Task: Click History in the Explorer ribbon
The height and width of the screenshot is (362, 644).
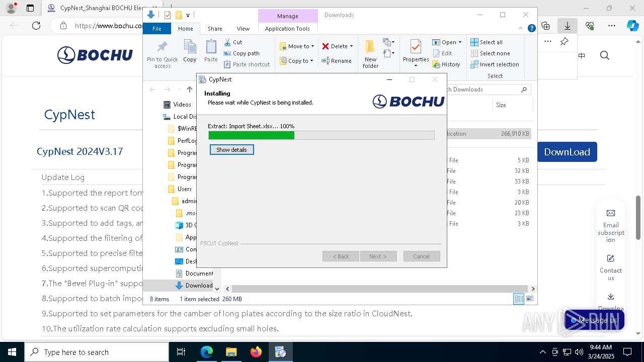Action: click(x=446, y=64)
